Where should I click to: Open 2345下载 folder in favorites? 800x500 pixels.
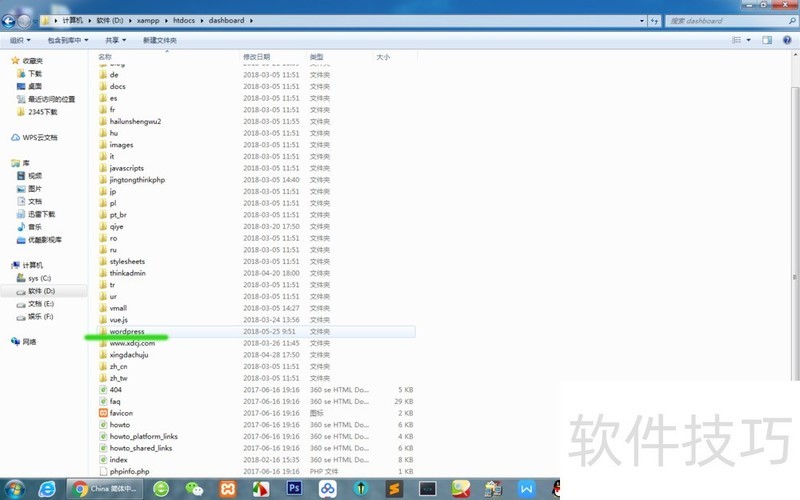pos(37,112)
